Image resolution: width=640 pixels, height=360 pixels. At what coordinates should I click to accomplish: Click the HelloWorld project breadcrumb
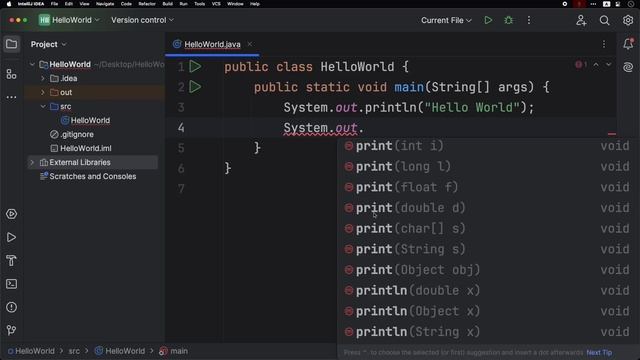[x=31, y=351]
